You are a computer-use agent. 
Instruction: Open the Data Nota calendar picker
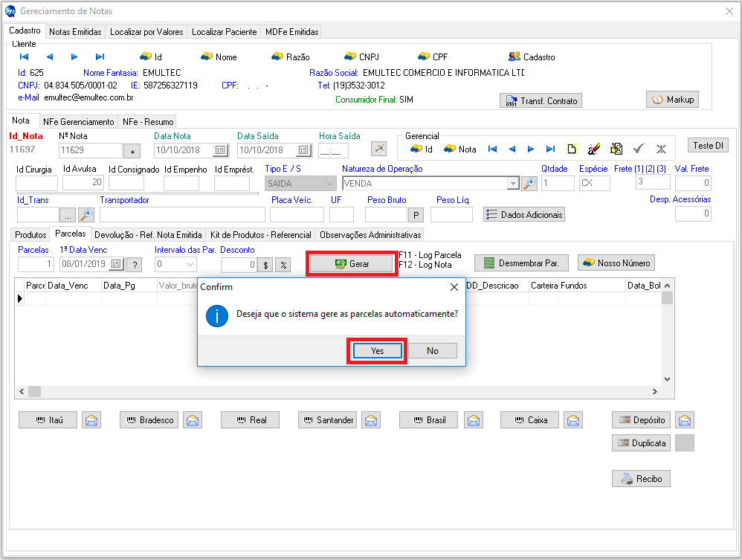[x=219, y=150]
